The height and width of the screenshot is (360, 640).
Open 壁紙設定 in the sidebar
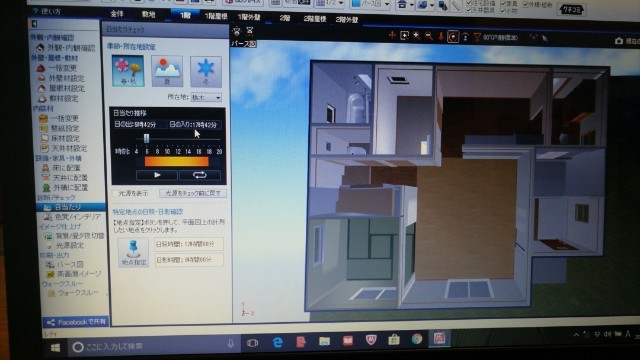click(x=59, y=128)
